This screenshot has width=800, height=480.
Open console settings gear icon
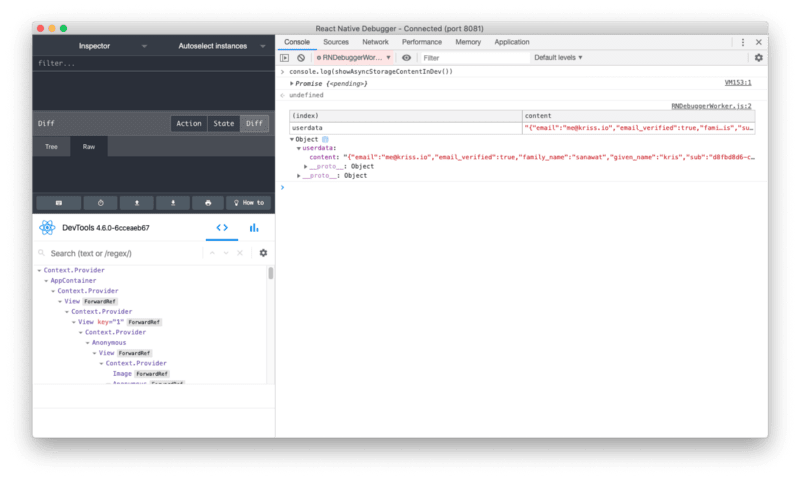[758, 58]
